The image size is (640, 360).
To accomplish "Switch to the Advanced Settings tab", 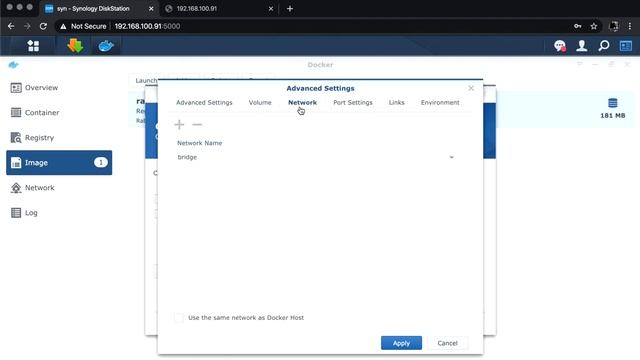I will click(x=204, y=102).
